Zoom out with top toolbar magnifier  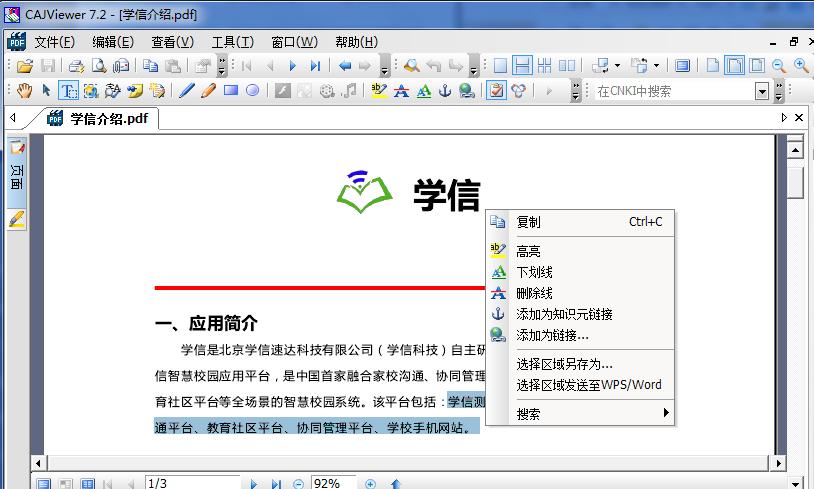(x=779, y=66)
